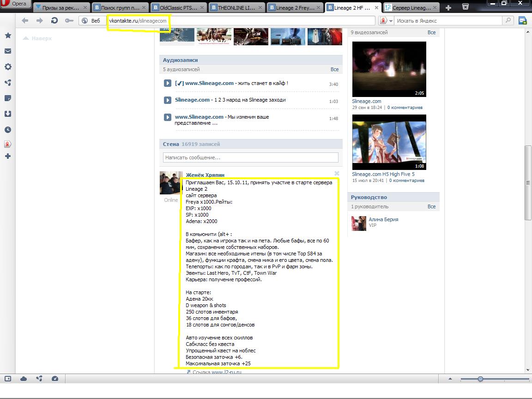
Task: Open the 2:05 video thumbnail
Action: [389, 69]
